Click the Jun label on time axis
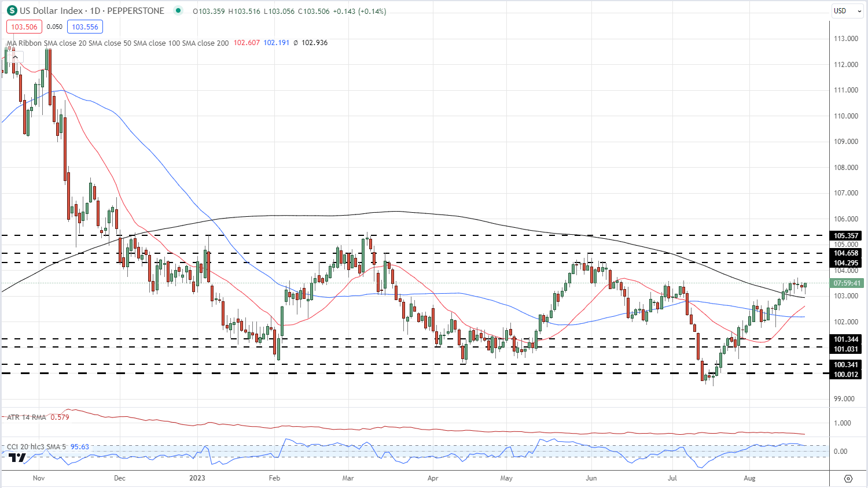The width and height of the screenshot is (868, 488). pos(591,478)
